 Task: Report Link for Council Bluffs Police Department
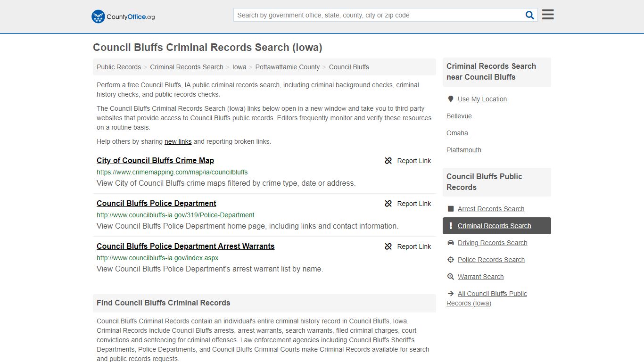[414, 204]
